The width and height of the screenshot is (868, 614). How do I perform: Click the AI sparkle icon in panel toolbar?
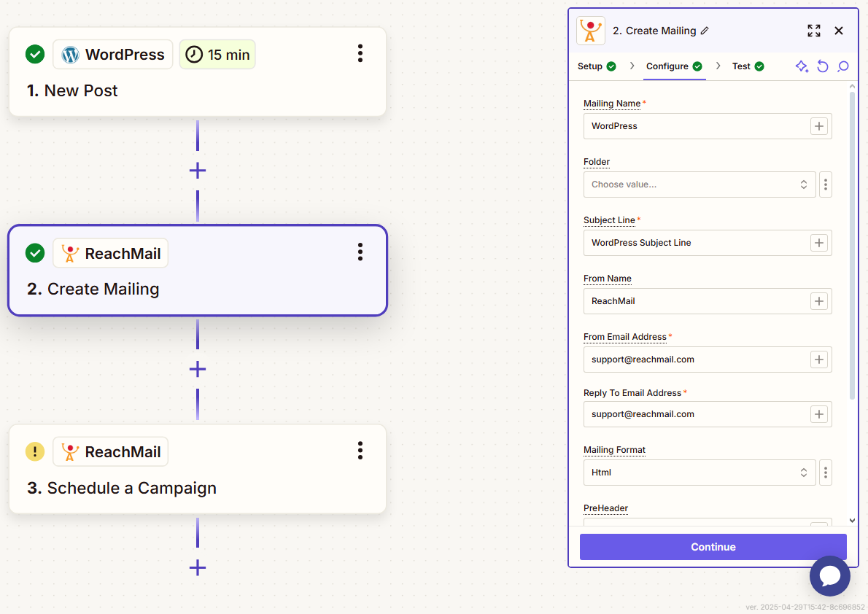[802, 66]
